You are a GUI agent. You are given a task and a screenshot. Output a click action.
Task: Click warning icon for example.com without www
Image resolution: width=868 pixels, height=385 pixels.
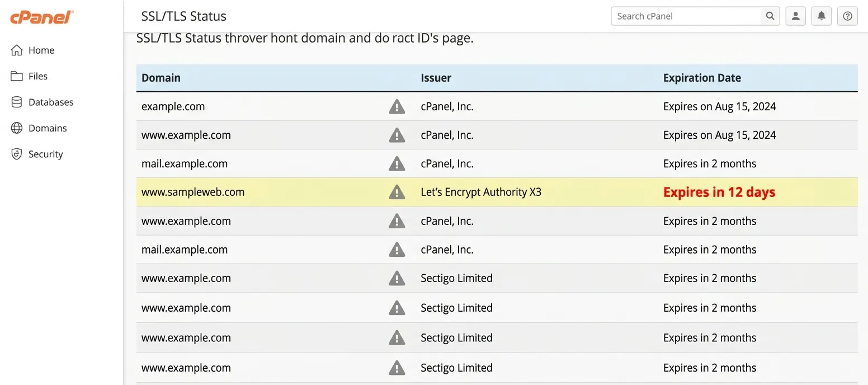click(x=397, y=106)
